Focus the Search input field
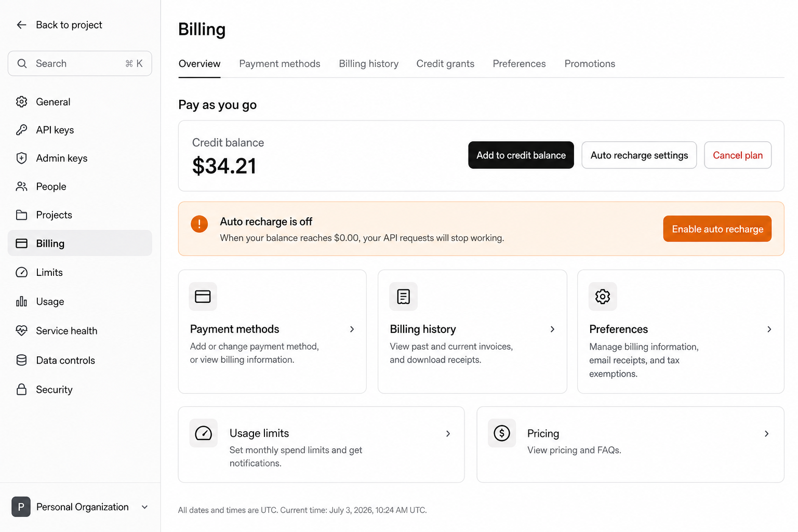The height and width of the screenshot is (532, 798). tap(80, 63)
